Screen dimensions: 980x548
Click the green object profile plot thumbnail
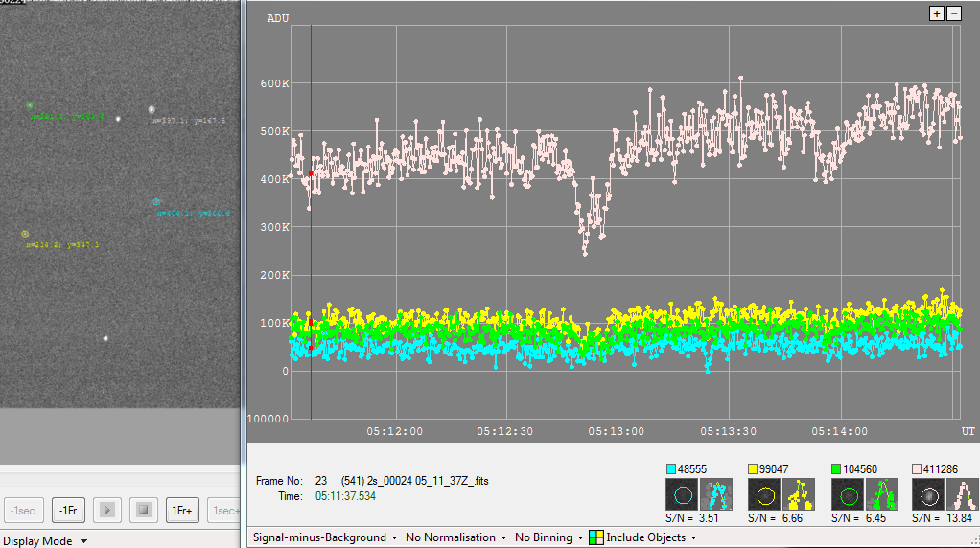tap(881, 495)
